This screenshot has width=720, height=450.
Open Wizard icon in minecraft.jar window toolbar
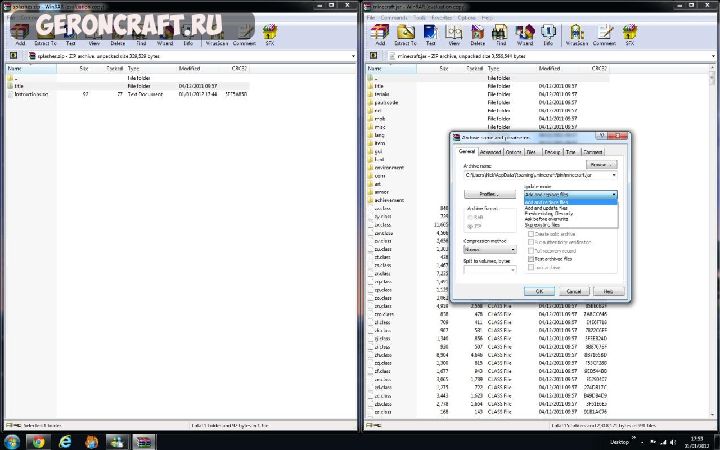524,35
